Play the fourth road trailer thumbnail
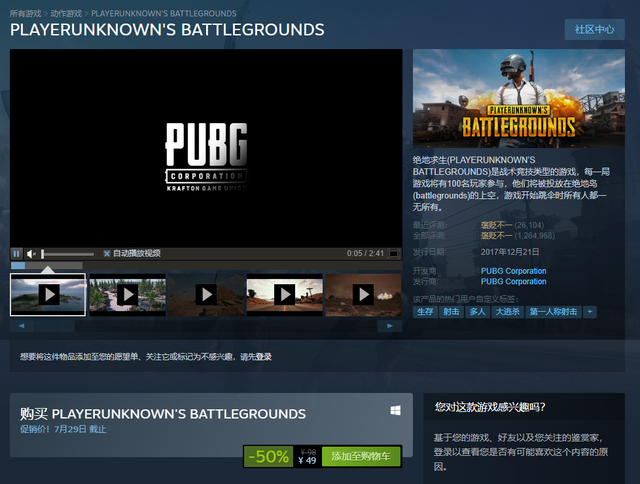Screen dimensions: 640x484 [285, 295]
